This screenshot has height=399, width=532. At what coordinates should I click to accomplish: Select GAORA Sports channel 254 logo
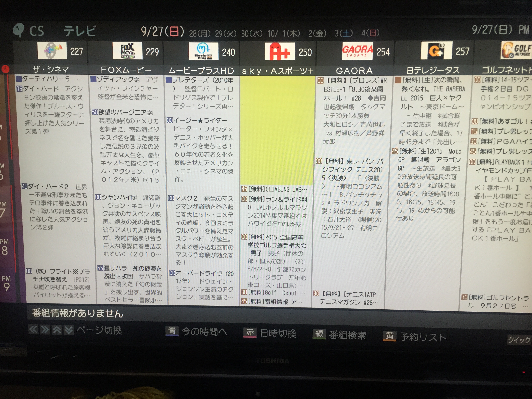(x=357, y=51)
